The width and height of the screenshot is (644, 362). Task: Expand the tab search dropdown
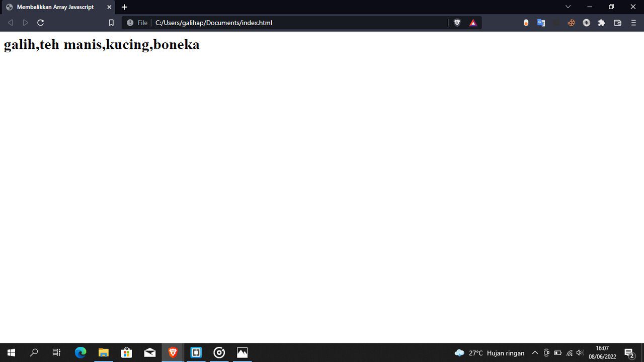click(568, 7)
